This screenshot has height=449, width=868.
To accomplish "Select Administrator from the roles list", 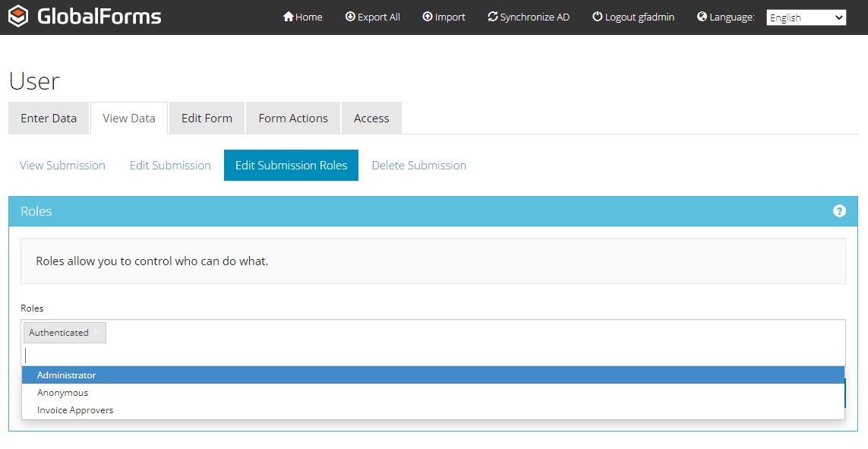I will point(67,375).
